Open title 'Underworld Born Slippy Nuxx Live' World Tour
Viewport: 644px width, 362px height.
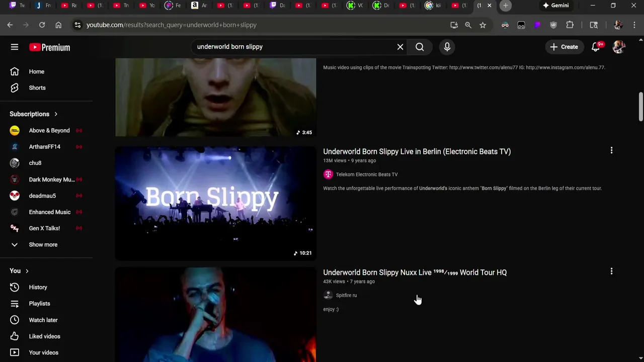coord(415,273)
